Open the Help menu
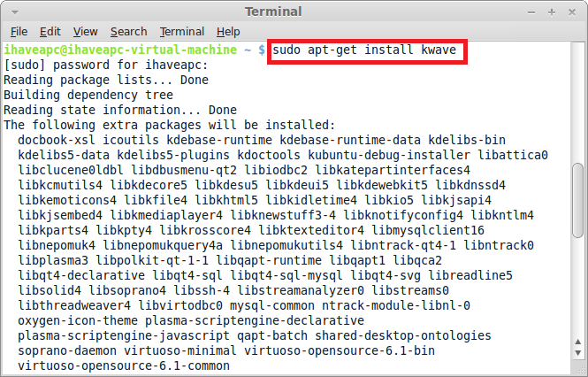588x377 pixels. point(228,32)
